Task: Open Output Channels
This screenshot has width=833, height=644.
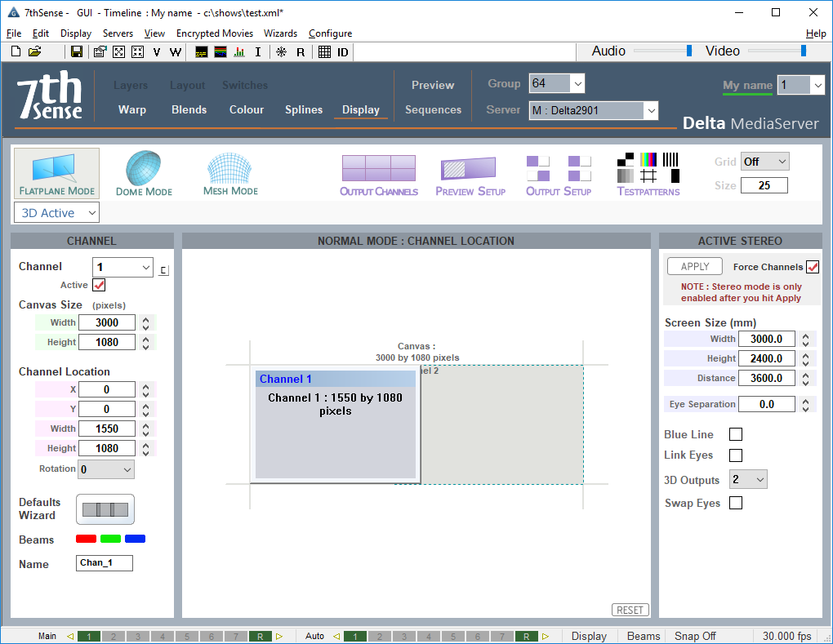Action: [x=379, y=175]
